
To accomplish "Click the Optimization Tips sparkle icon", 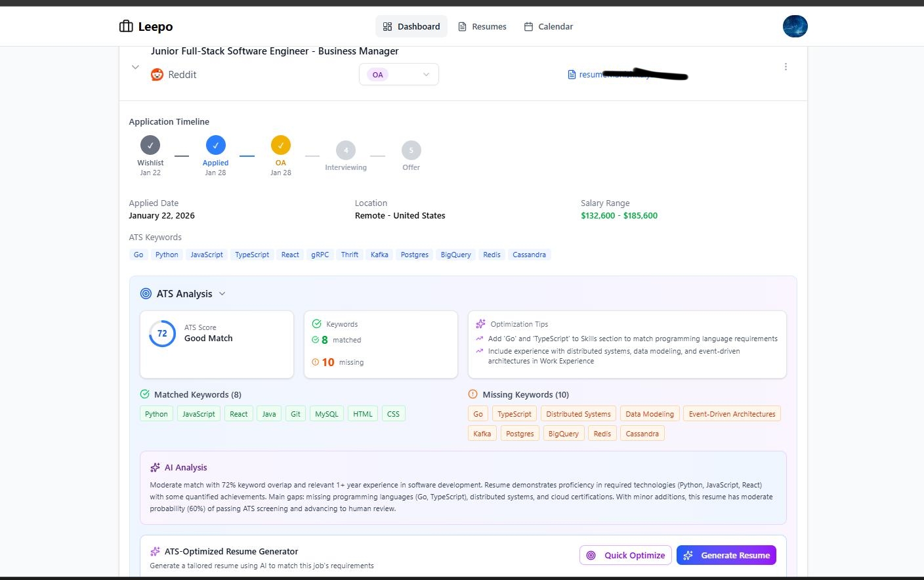I will (x=481, y=323).
